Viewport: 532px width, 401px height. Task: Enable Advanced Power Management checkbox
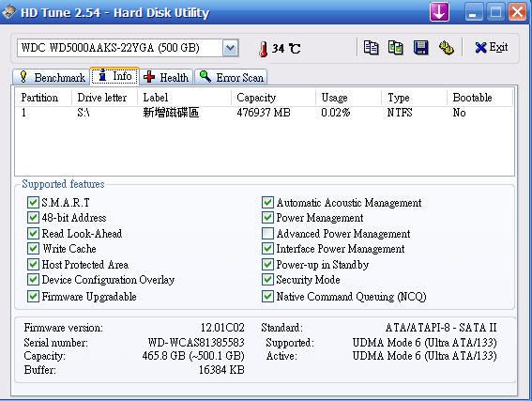tap(267, 234)
